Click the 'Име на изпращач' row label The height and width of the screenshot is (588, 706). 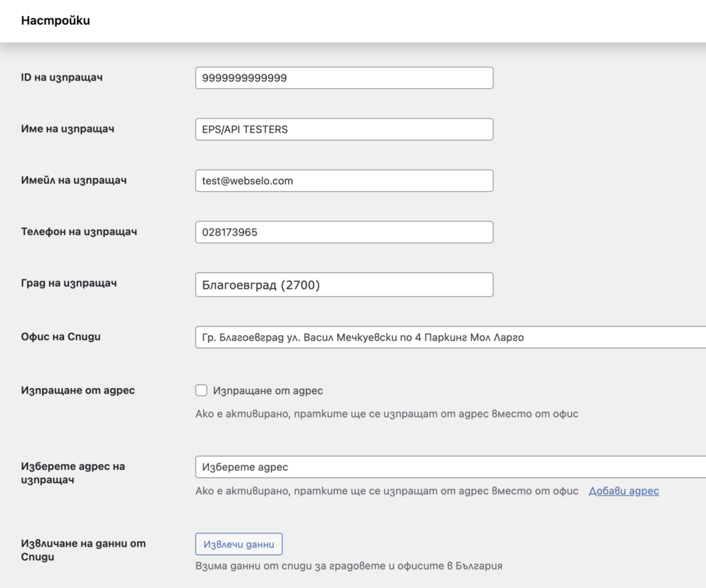point(68,129)
